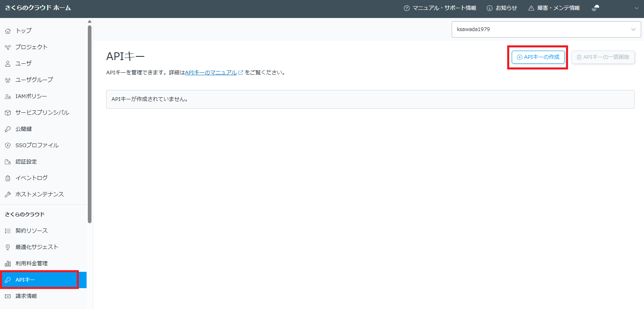
Task: Click the key icon beside 公開鍵
Action: [8, 129]
